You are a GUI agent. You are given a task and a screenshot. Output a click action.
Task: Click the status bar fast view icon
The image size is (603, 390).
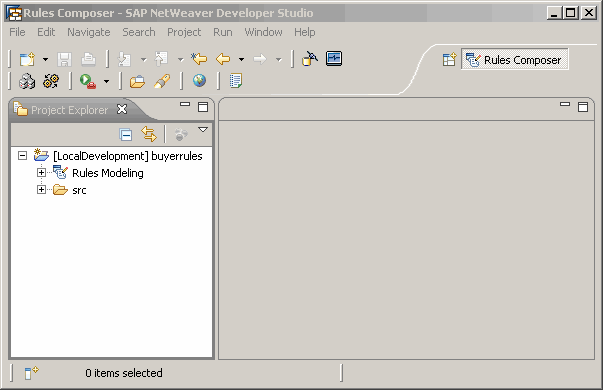pos(32,373)
